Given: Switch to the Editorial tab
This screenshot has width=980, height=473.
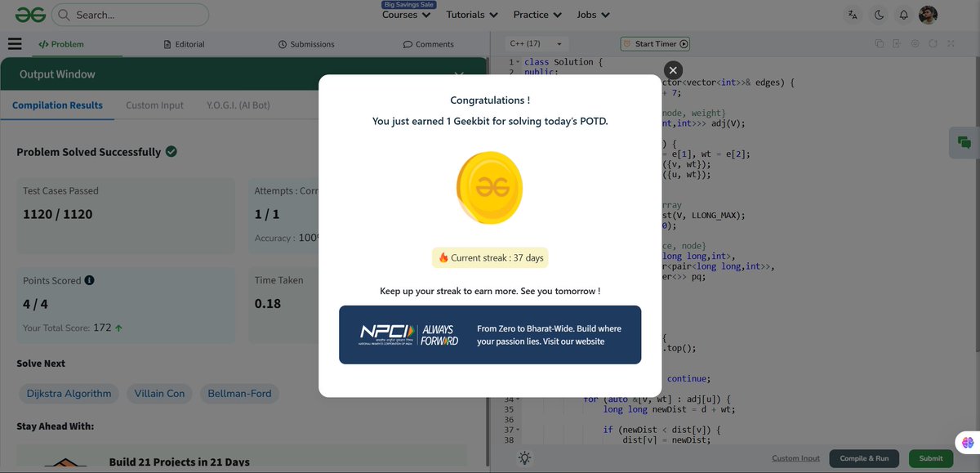Looking at the screenshot, I should 184,44.
